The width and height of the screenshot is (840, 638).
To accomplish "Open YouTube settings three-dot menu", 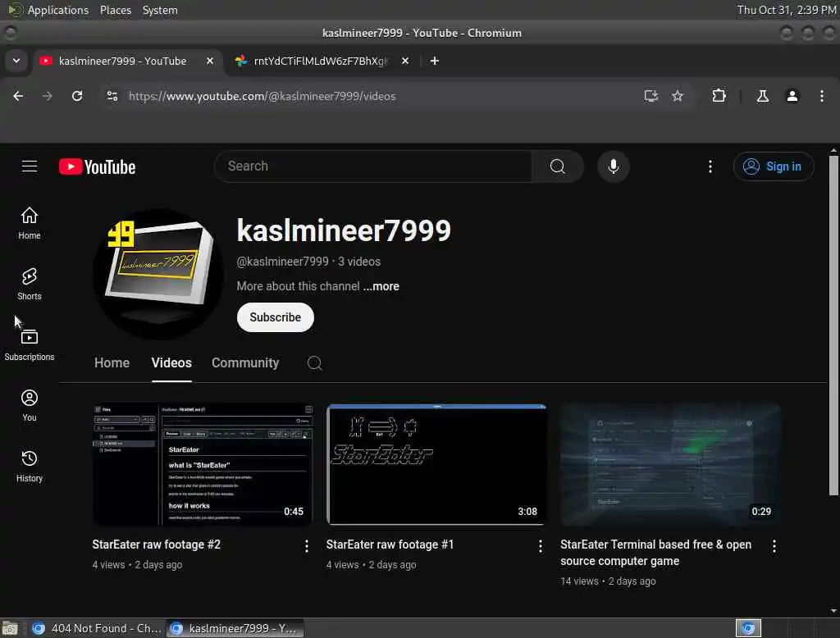I will tap(710, 166).
